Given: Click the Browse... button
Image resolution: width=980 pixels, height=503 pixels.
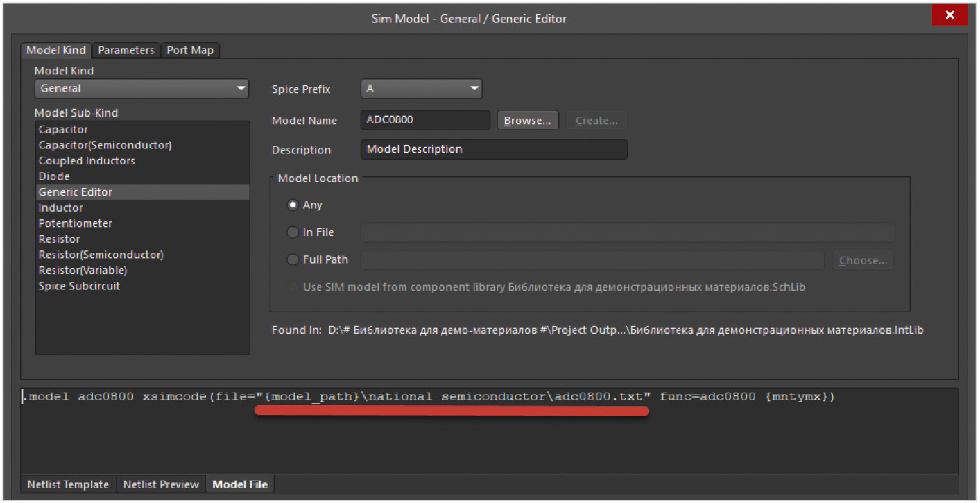Looking at the screenshot, I should point(527,121).
